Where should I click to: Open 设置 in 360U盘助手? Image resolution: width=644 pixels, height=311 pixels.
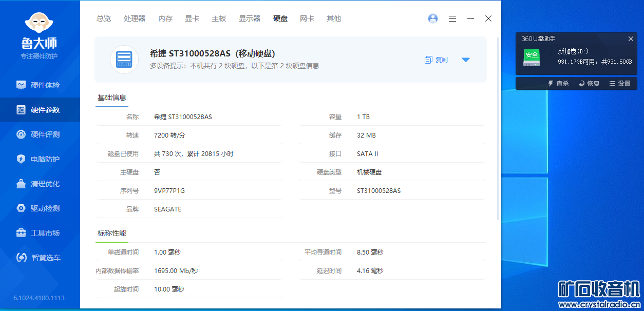[x=620, y=84]
